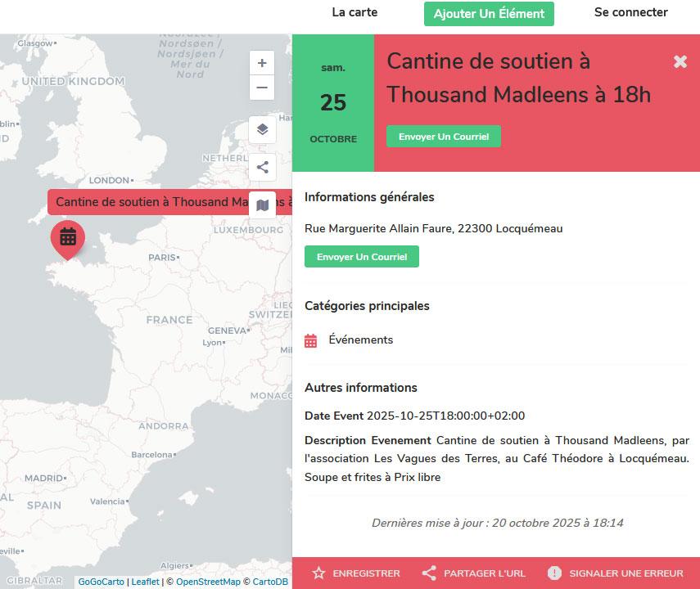Click the Partager l'URL share icon
700x589 pixels.
pos(429,573)
